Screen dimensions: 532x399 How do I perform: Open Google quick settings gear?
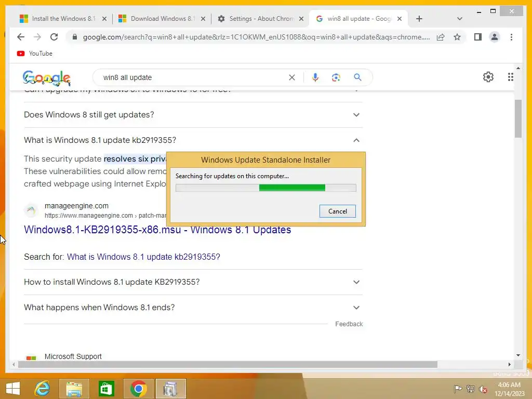[488, 77]
